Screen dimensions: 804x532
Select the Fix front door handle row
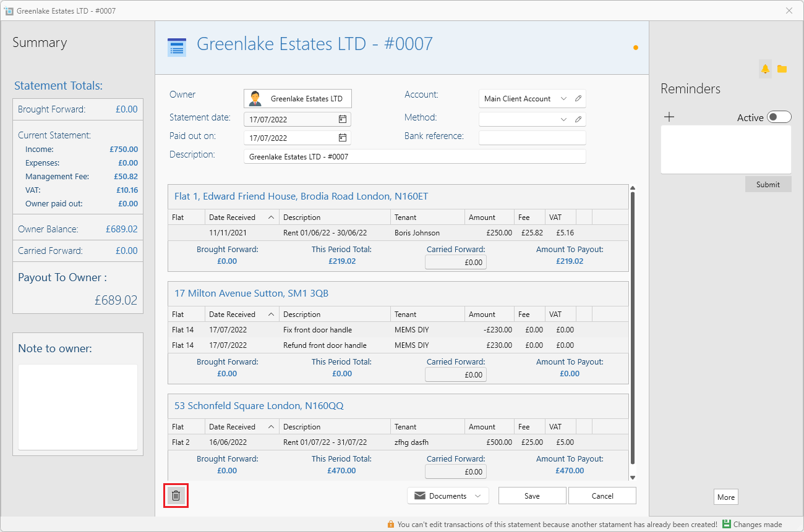398,330
